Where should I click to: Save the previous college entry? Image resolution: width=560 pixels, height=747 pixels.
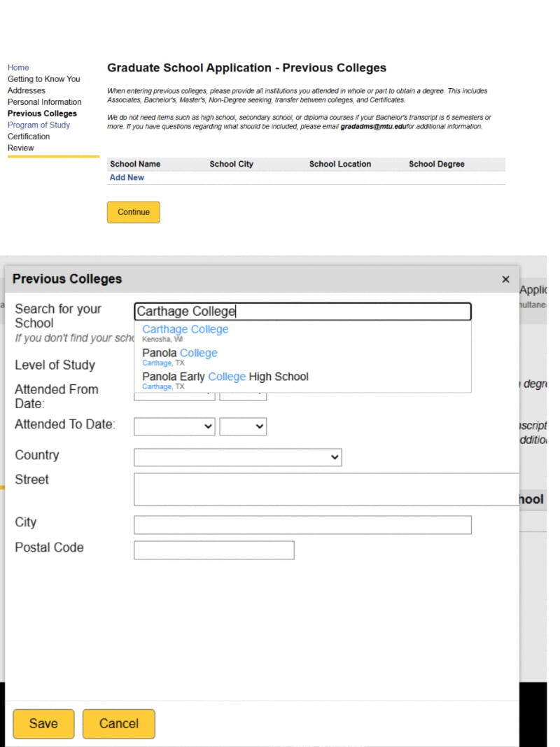pos(43,724)
